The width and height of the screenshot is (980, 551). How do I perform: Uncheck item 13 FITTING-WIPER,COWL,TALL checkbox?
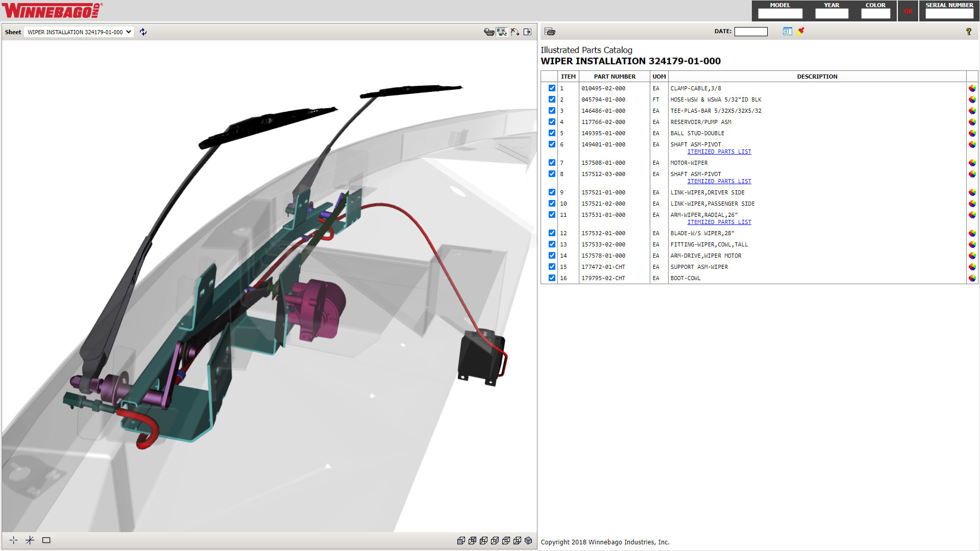point(552,244)
